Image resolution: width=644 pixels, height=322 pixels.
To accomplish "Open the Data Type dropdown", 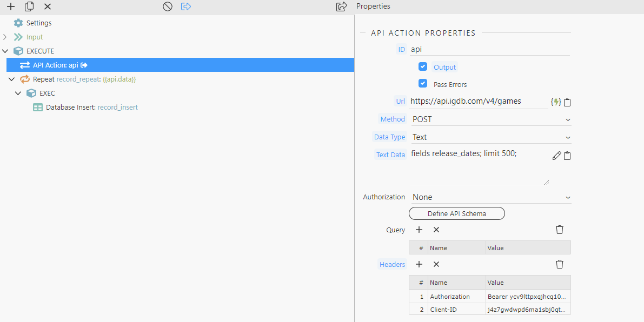I will pyautogui.click(x=490, y=137).
